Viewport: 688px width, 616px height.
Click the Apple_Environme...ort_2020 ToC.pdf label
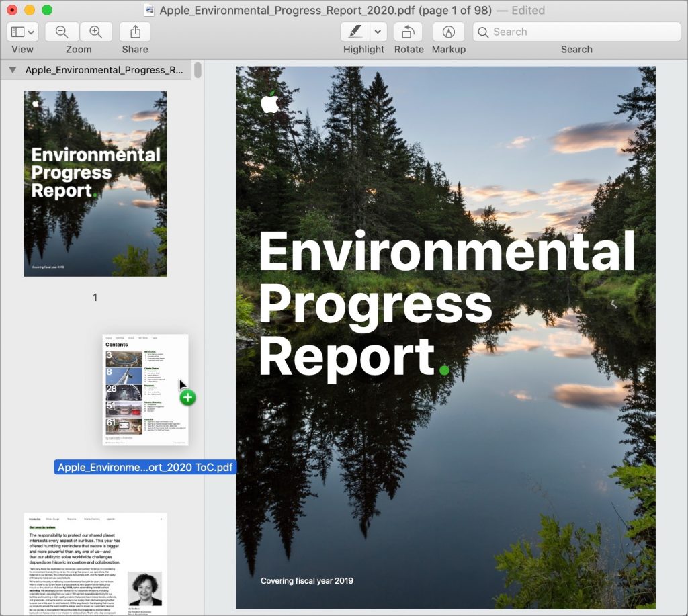tap(145, 468)
